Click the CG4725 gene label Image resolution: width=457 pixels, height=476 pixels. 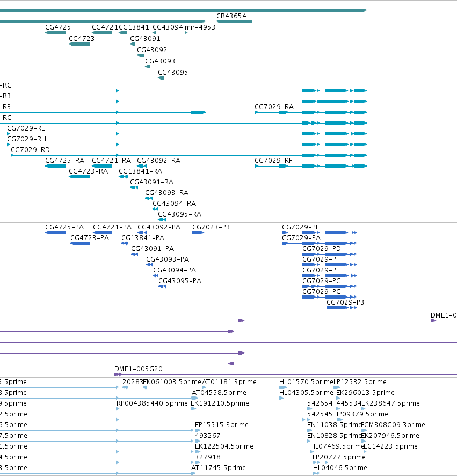[58, 27]
